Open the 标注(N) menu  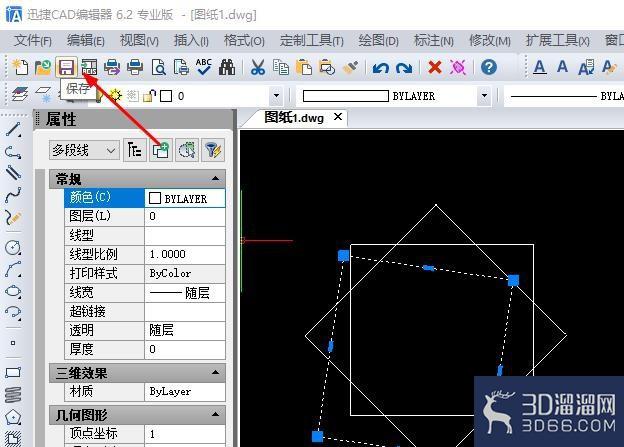(433, 40)
